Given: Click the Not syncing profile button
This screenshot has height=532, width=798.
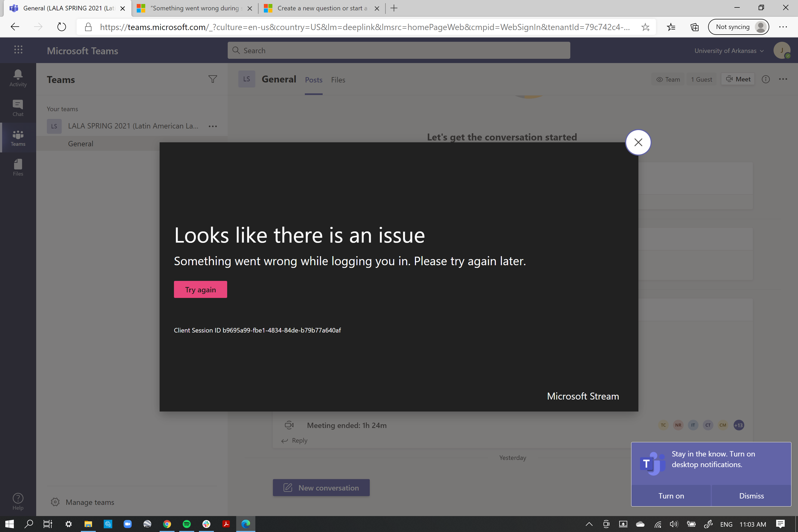Looking at the screenshot, I should [738, 27].
